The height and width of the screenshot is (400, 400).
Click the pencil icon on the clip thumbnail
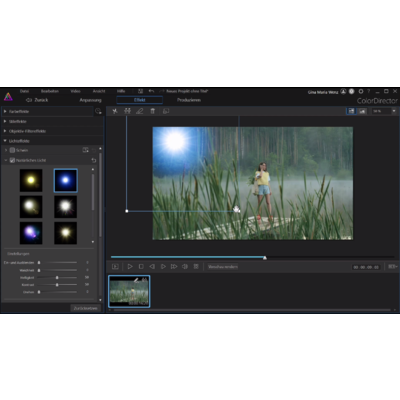click(x=136, y=280)
